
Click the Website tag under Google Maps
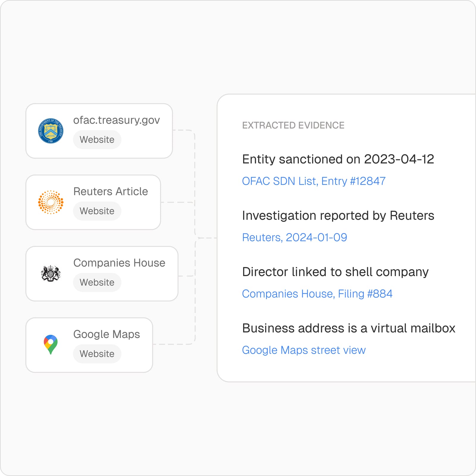[x=97, y=354]
